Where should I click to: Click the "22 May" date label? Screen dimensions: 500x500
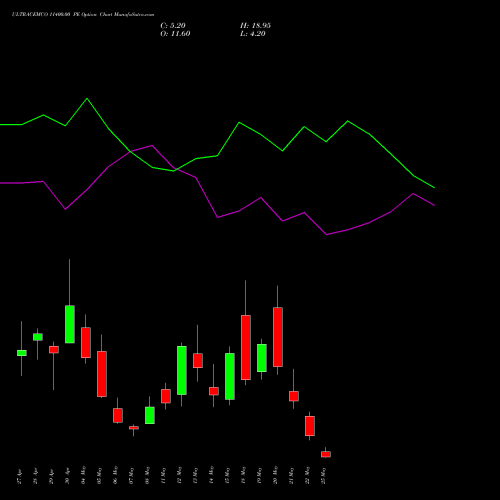click(x=307, y=476)
